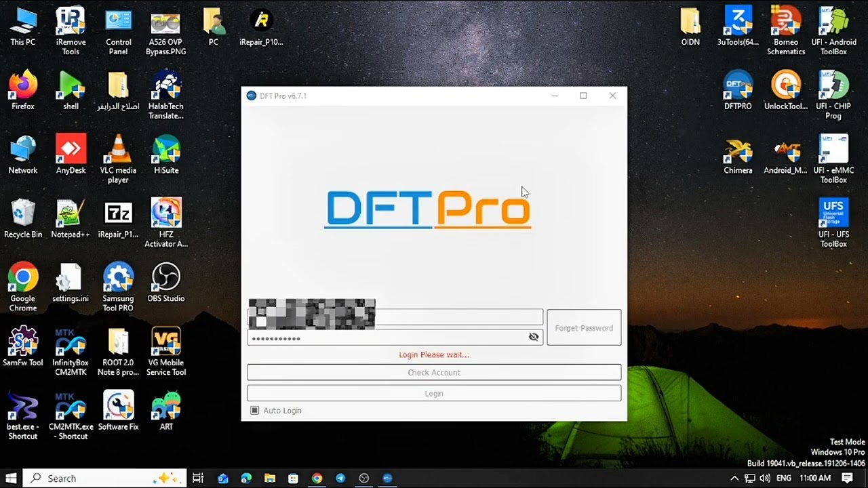Screen dimensions: 868x488
Task: Click the Check Account button
Action: [434, 373]
